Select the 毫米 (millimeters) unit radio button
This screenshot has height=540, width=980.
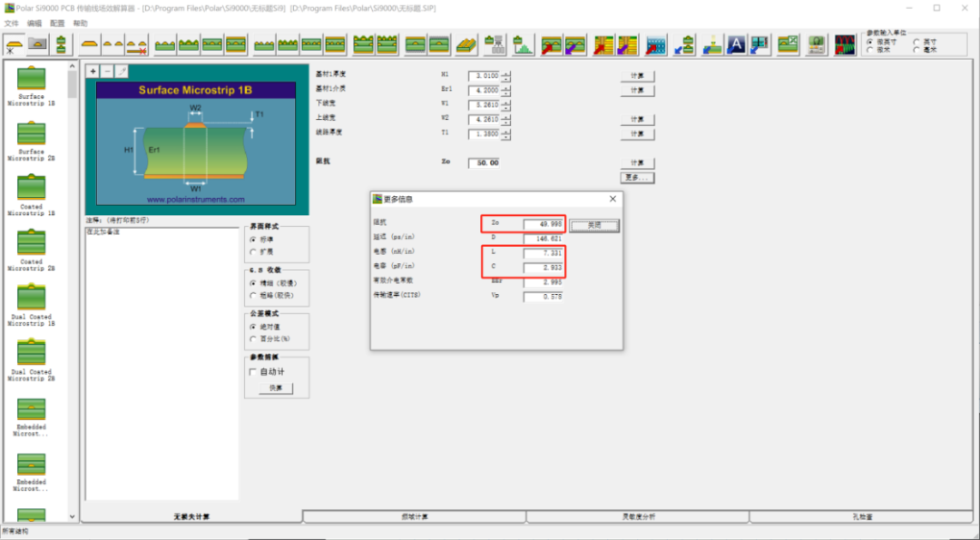click(x=916, y=49)
